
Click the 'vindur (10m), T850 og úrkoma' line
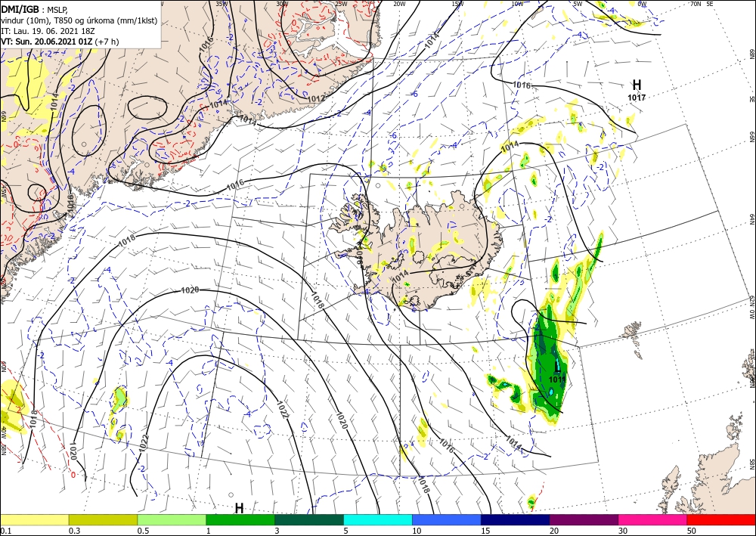tap(79, 20)
